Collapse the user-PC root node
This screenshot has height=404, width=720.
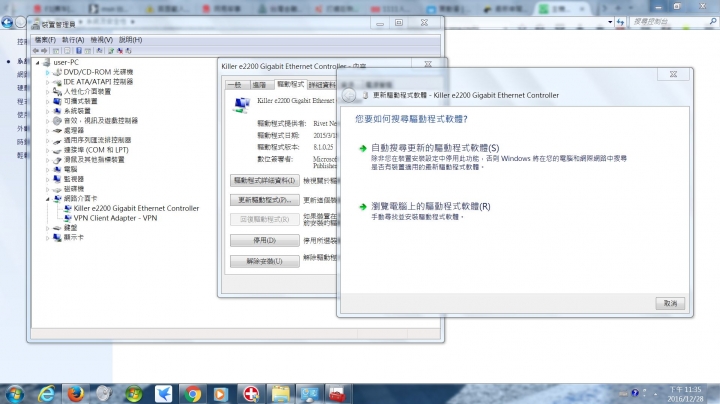pos(38,62)
